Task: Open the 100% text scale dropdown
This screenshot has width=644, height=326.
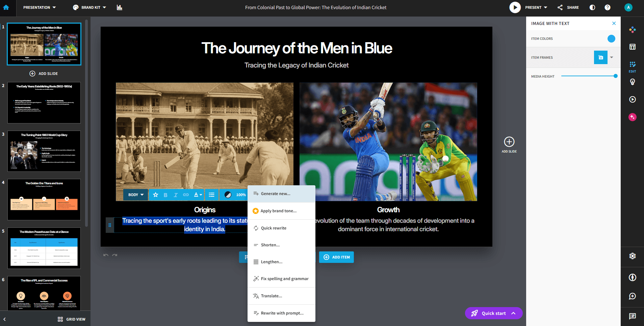Action: [241, 195]
